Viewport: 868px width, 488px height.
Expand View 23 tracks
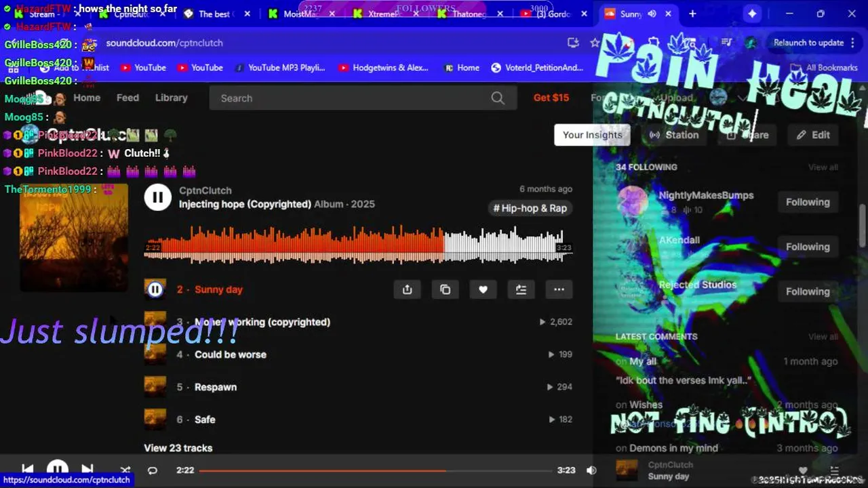[x=178, y=448]
